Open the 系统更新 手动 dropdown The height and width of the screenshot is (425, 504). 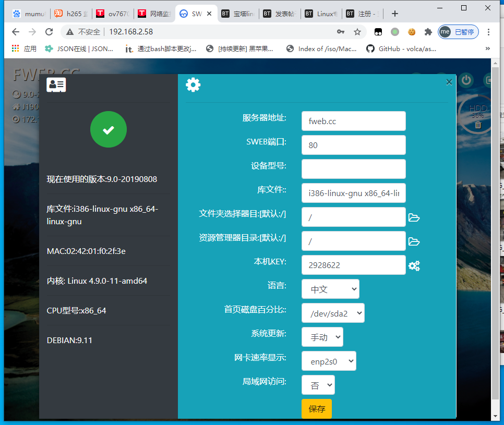tap(322, 337)
